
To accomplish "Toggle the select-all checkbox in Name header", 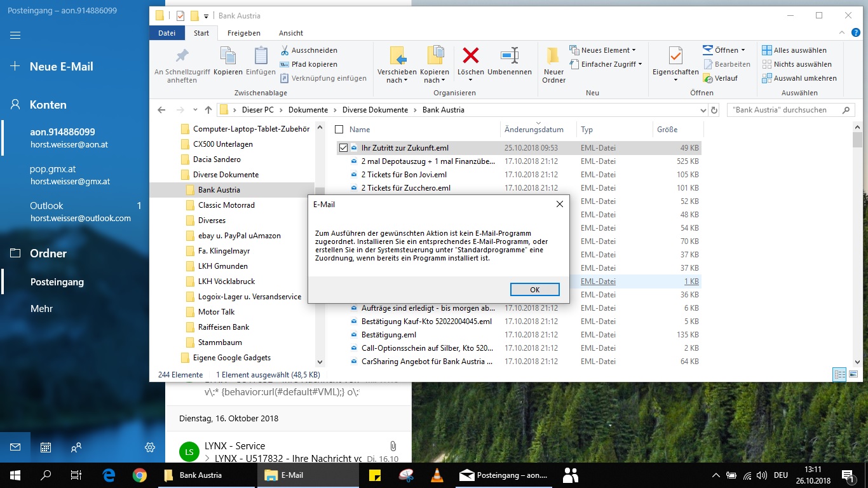I will (x=339, y=130).
